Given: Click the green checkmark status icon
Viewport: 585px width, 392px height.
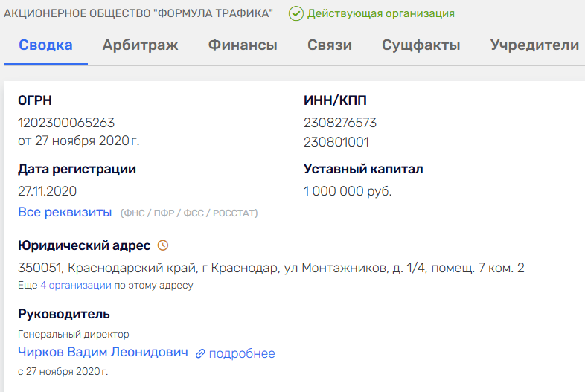Looking at the screenshot, I should point(296,13).
